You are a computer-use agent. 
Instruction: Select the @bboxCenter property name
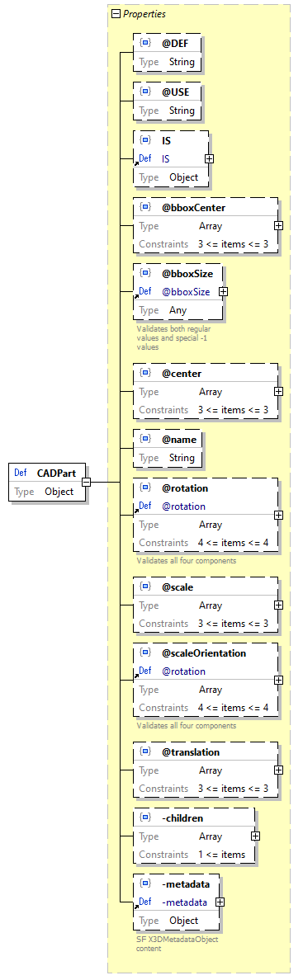coord(193,208)
